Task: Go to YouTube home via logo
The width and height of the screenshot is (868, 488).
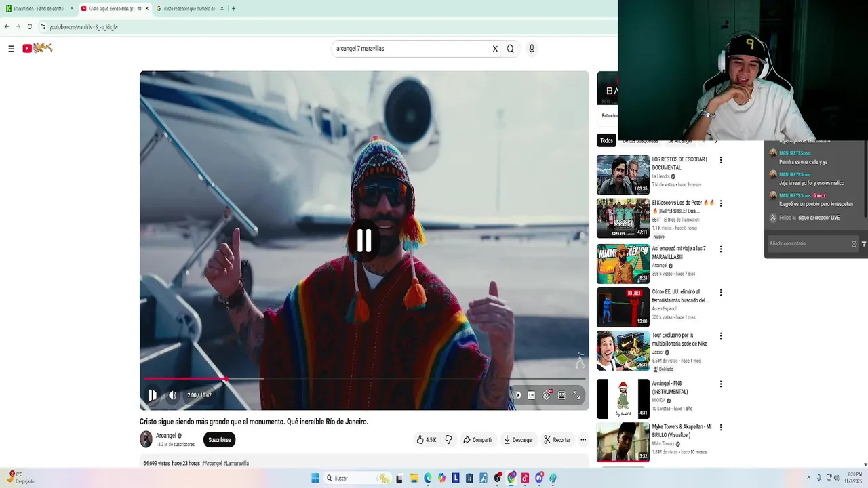Action: [37, 48]
